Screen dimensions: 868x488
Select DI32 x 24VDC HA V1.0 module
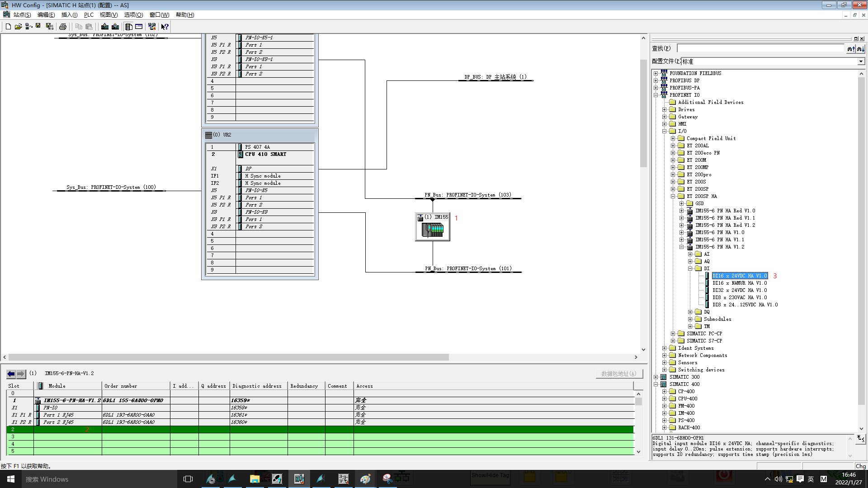(740, 290)
